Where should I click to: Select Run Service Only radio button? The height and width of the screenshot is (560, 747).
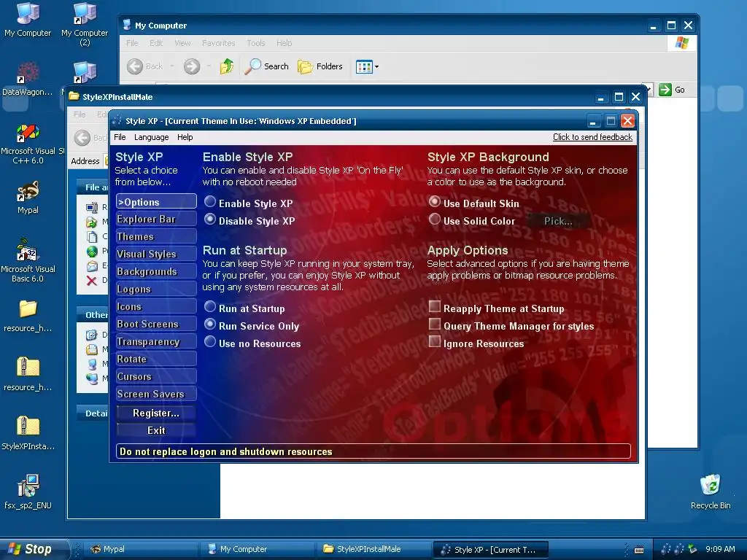(x=210, y=324)
